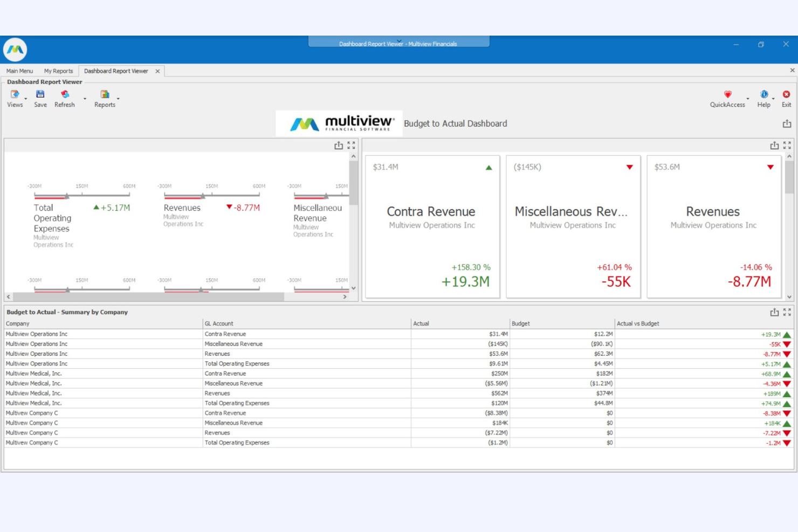The height and width of the screenshot is (532, 798).
Task: Select the Contra Revenue KPI card
Action: pos(431,225)
